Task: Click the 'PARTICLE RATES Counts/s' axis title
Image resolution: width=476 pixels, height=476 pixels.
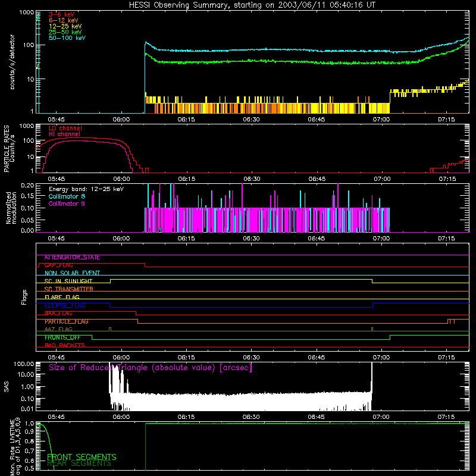Action: (9, 149)
